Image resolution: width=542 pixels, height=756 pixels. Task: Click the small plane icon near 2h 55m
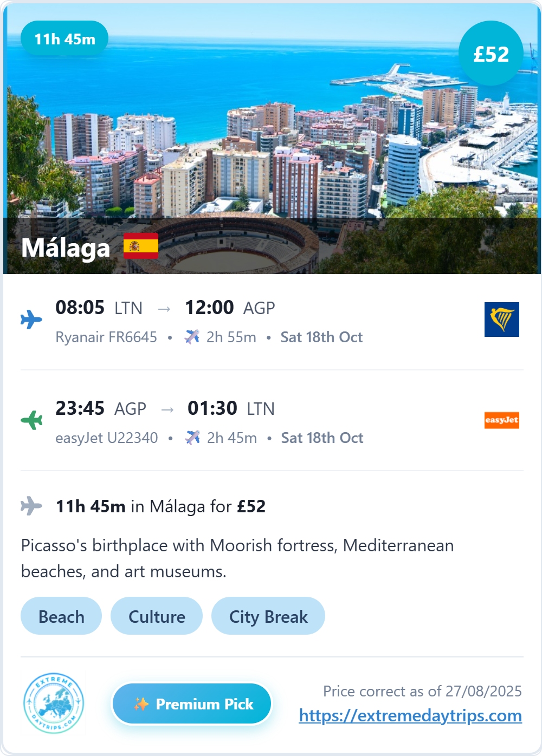pyautogui.click(x=192, y=337)
